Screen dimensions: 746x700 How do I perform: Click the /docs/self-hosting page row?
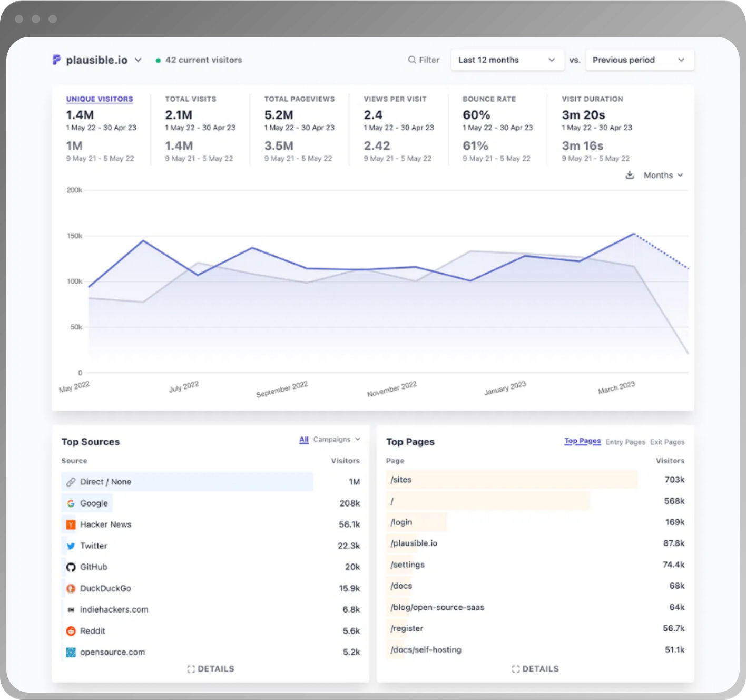(x=535, y=649)
